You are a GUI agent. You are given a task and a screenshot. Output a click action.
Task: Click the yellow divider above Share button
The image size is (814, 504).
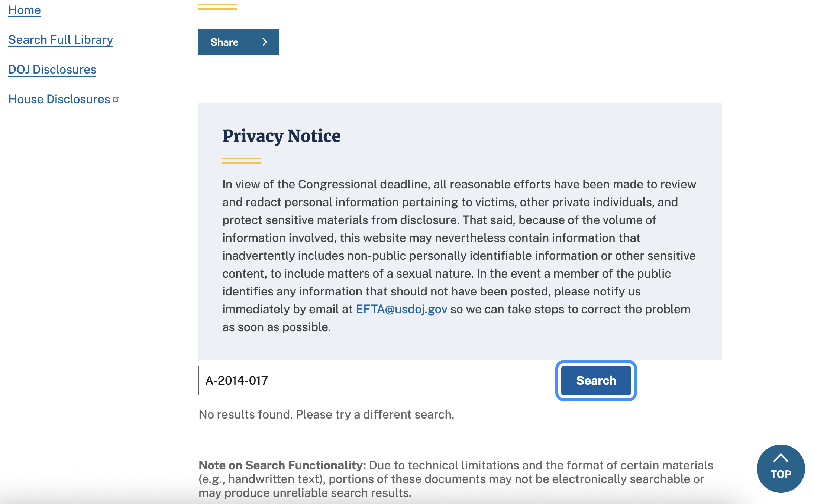[x=218, y=6]
